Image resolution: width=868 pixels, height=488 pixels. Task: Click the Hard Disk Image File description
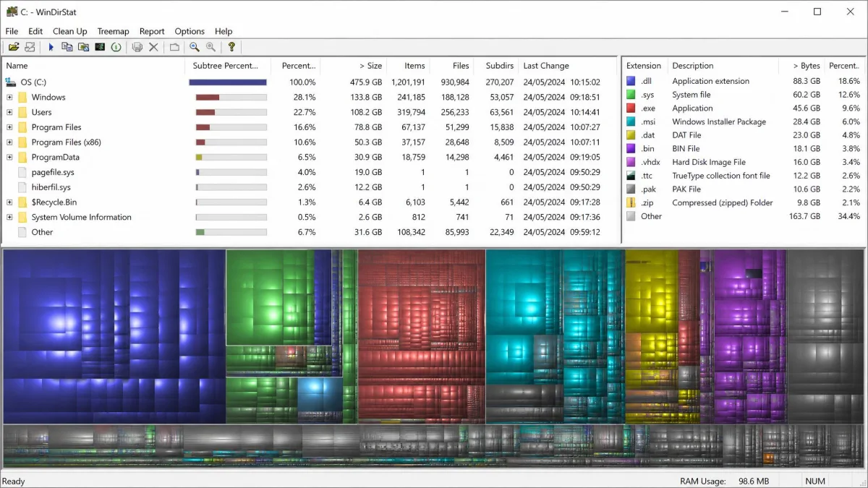(x=709, y=162)
